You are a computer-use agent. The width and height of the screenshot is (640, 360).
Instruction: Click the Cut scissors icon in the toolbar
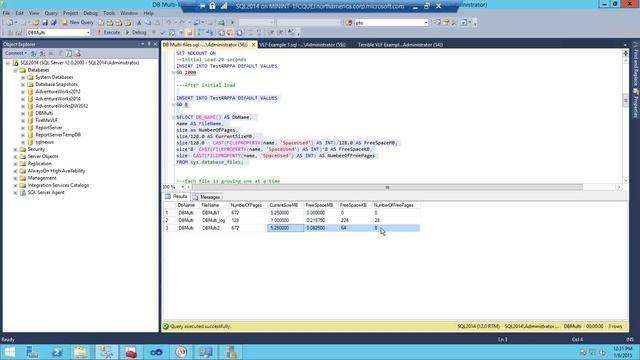[139, 22]
